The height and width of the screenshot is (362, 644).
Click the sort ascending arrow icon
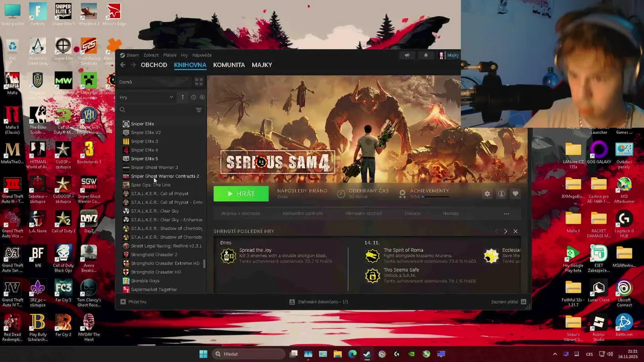tap(183, 97)
